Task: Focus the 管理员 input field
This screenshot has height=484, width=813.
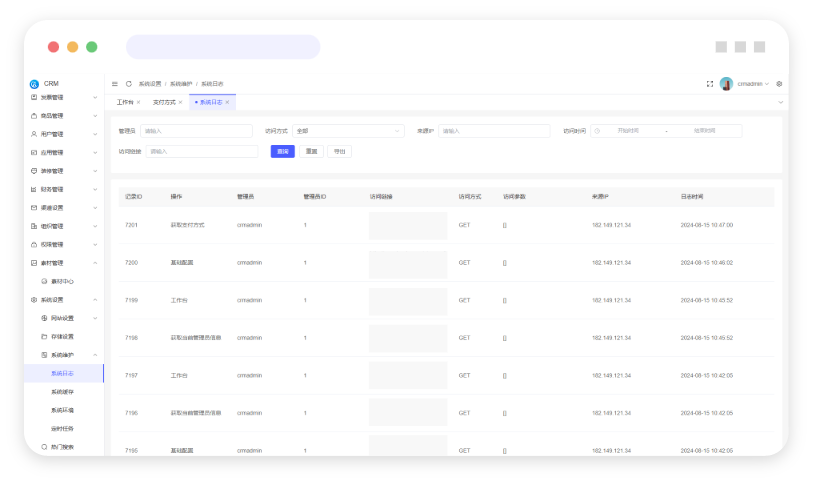Action: point(196,131)
